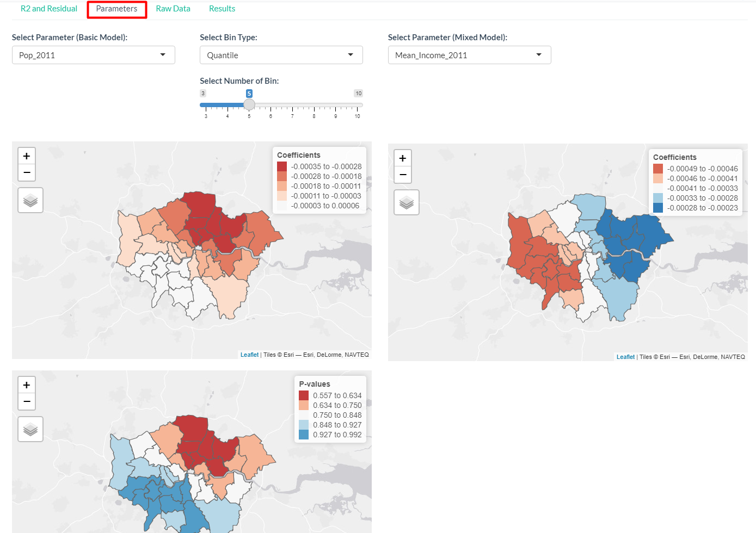The image size is (756, 533).
Task: Zoom in on the mixed model coefficients map
Action: point(403,158)
